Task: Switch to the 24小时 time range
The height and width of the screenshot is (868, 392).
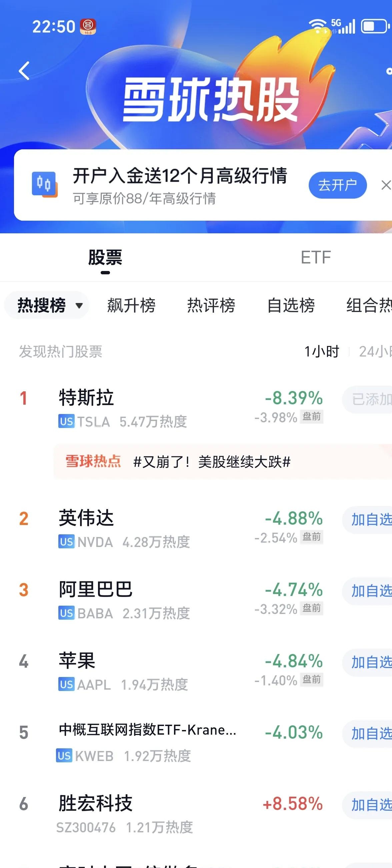Action: coord(375,352)
